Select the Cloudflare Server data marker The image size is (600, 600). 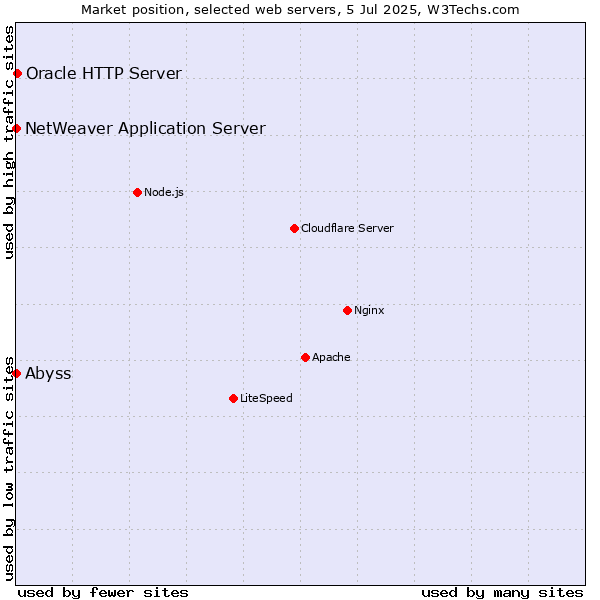[294, 228]
